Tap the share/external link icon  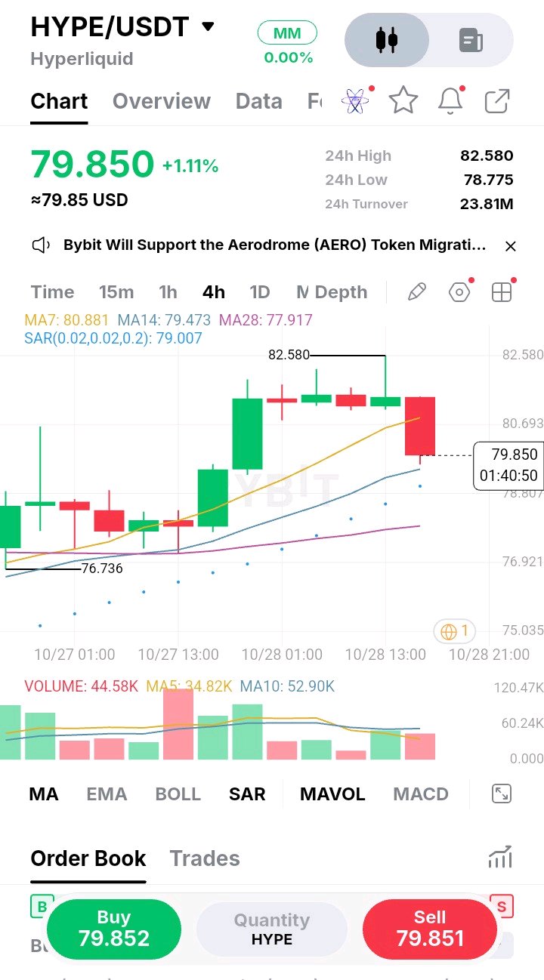pyautogui.click(x=497, y=100)
